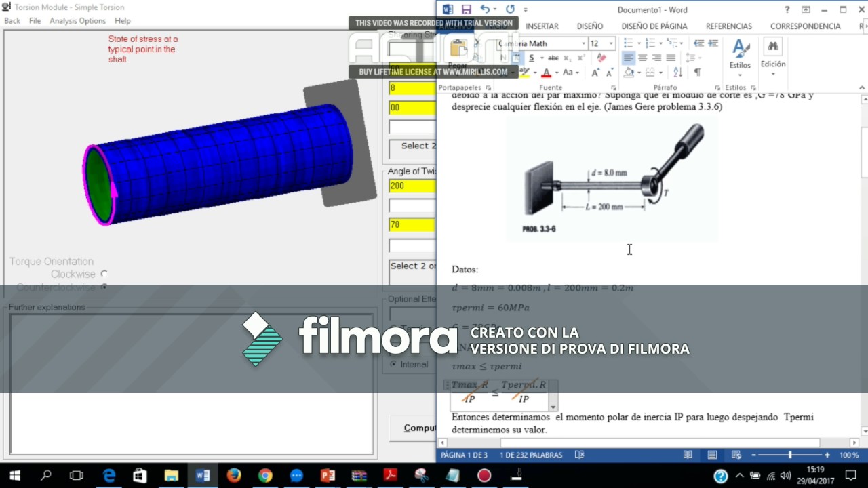Undo the last action in Word
868x488 pixels.
click(484, 9)
